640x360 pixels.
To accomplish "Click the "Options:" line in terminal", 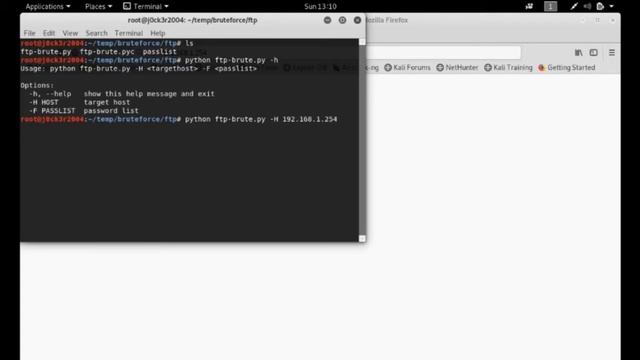I will [37, 85].
